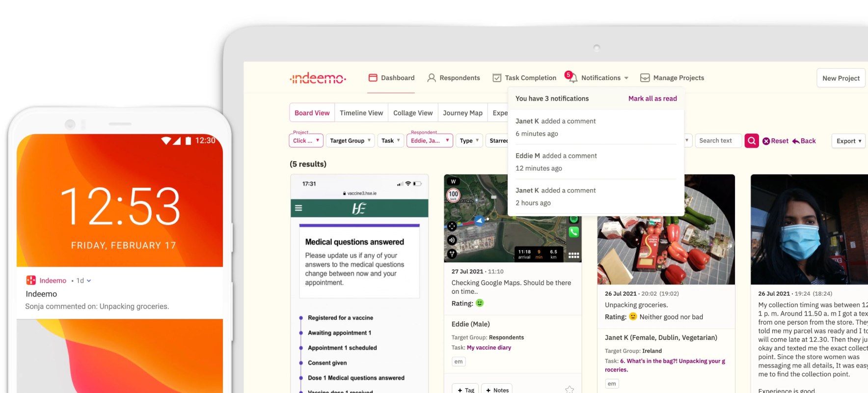Switch to Timeline View
868x393 pixels.
361,113
